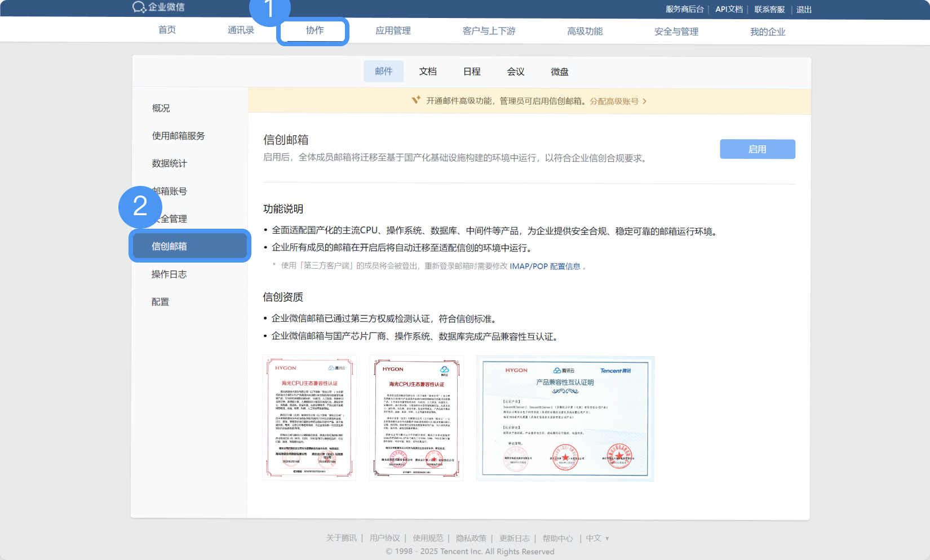
Task: Switch to the 微盘 tab
Action: [560, 72]
